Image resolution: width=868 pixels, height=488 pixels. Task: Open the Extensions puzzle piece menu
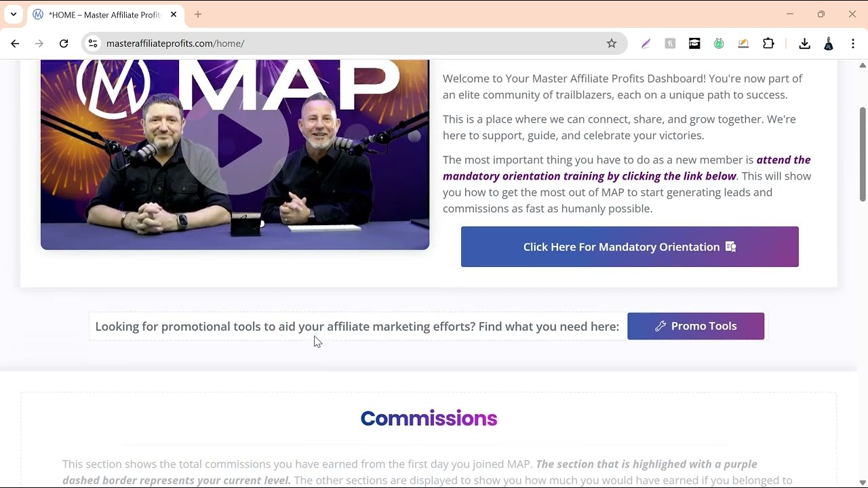click(x=768, y=43)
